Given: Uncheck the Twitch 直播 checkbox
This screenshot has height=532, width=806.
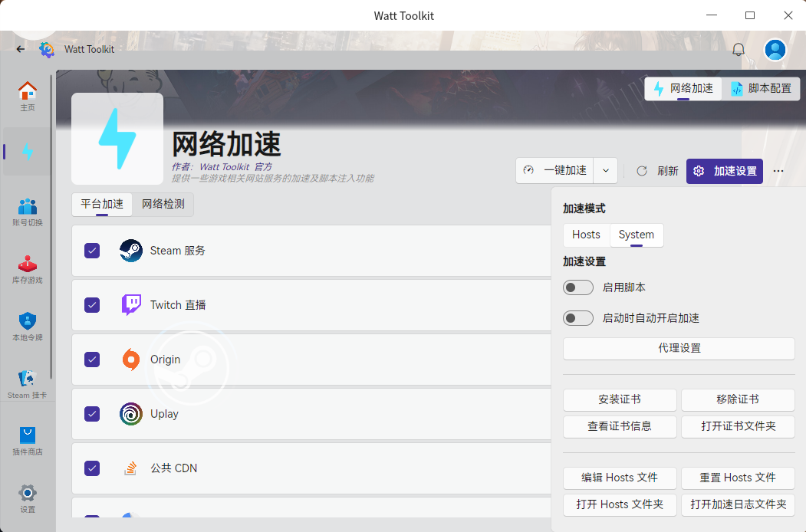Looking at the screenshot, I should (92, 305).
